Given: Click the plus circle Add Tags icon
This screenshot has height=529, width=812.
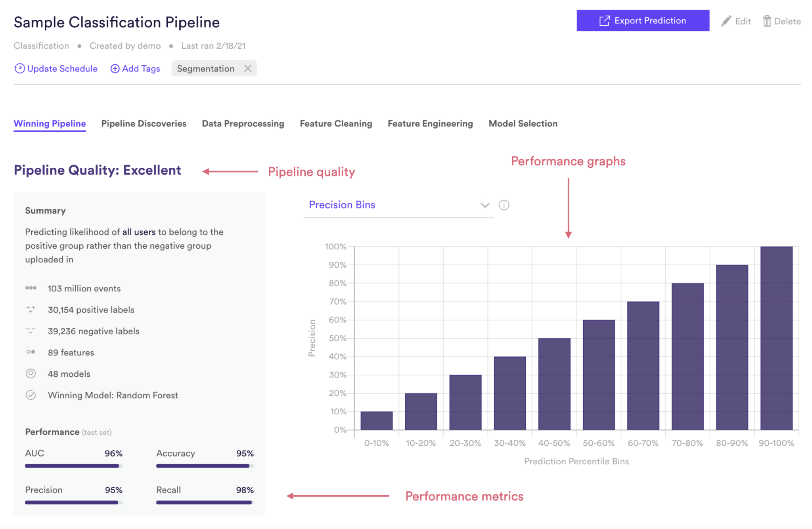Looking at the screenshot, I should pyautogui.click(x=115, y=69).
